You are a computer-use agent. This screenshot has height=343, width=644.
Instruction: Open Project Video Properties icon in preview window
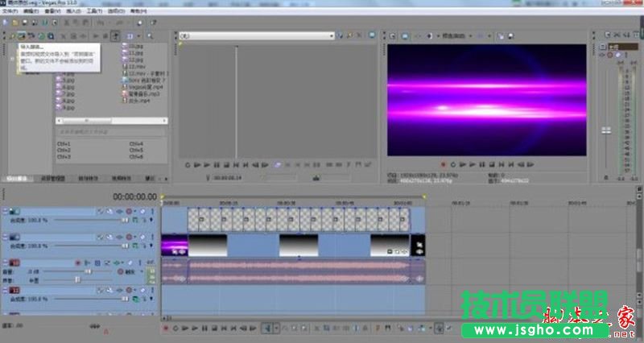393,36
